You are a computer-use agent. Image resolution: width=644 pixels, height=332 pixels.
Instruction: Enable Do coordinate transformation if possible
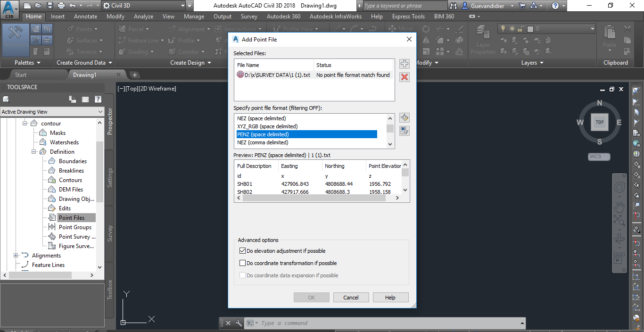tap(243, 263)
